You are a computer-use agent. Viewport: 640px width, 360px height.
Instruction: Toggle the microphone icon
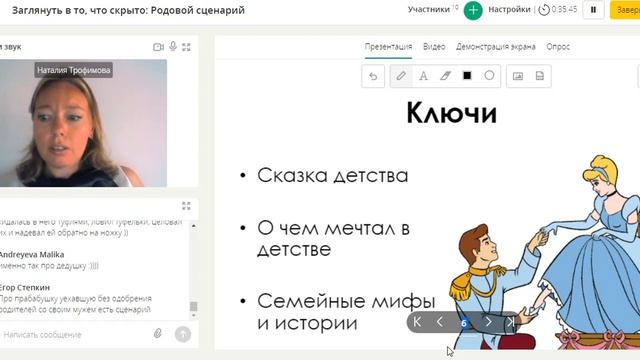pyautogui.click(x=173, y=47)
